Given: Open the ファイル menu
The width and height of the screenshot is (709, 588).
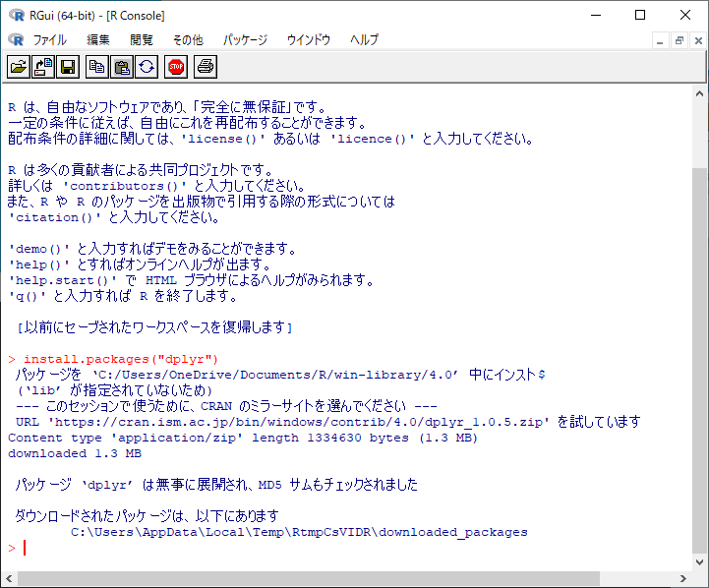Looking at the screenshot, I should click(50, 39).
